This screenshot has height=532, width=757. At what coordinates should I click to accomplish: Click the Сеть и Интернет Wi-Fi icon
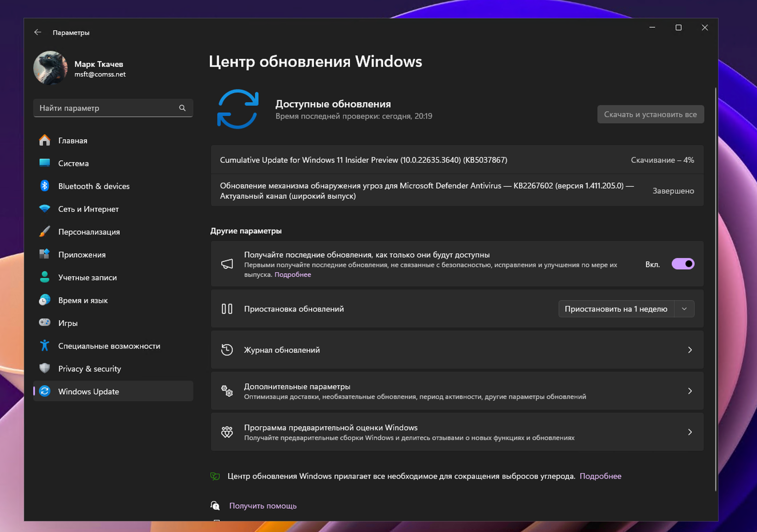click(44, 209)
